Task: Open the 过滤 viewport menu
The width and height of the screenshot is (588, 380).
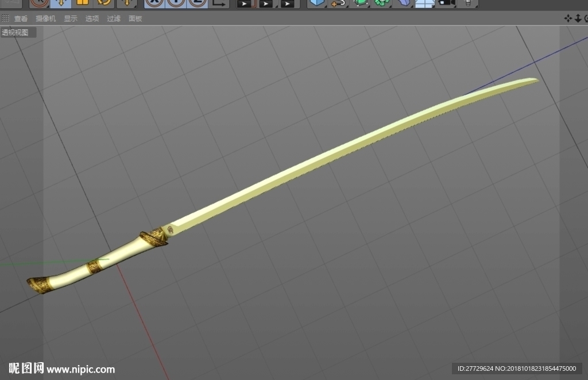Action: click(114, 18)
